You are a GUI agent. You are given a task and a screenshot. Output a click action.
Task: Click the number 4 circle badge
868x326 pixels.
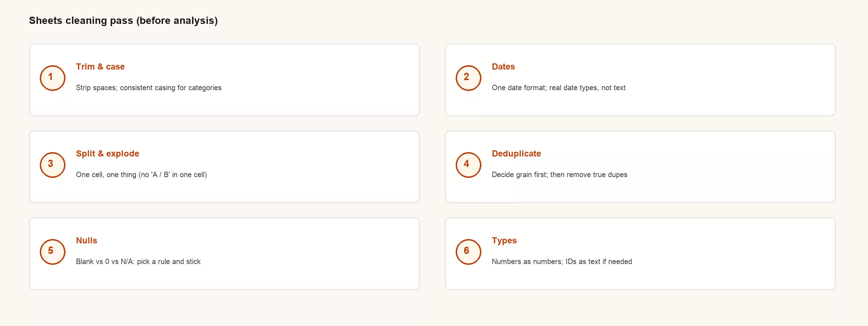click(468, 165)
